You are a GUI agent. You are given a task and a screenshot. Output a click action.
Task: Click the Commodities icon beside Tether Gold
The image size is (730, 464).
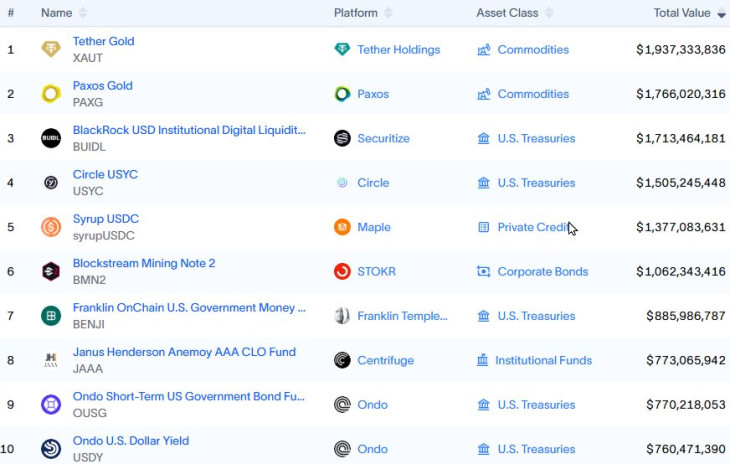[484, 50]
